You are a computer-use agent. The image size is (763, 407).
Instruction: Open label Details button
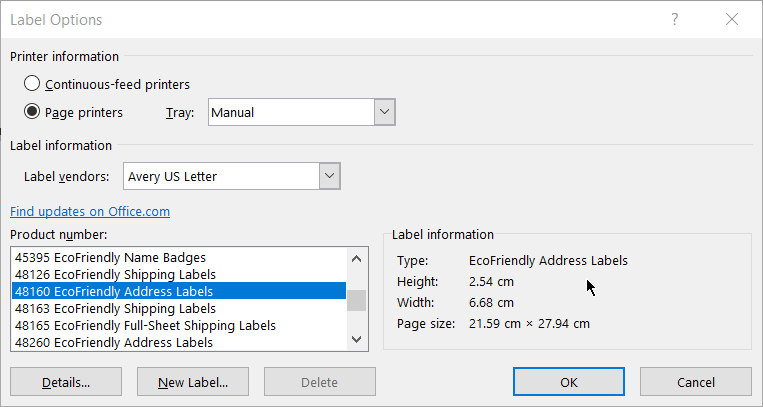point(66,382)
